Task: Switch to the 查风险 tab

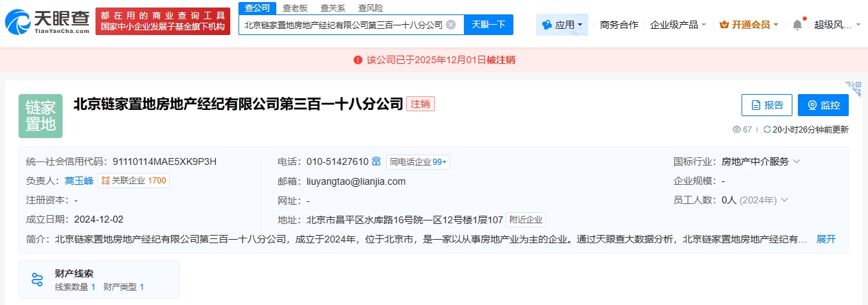Action: [370, 8]
